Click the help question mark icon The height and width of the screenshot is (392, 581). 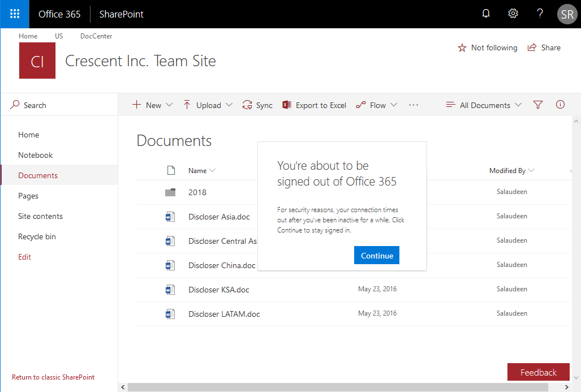[x=540, y=14]
